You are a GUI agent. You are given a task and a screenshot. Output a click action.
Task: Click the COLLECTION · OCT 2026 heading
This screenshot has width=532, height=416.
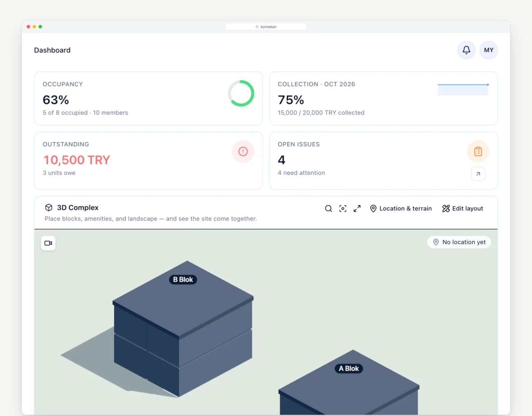317,84
